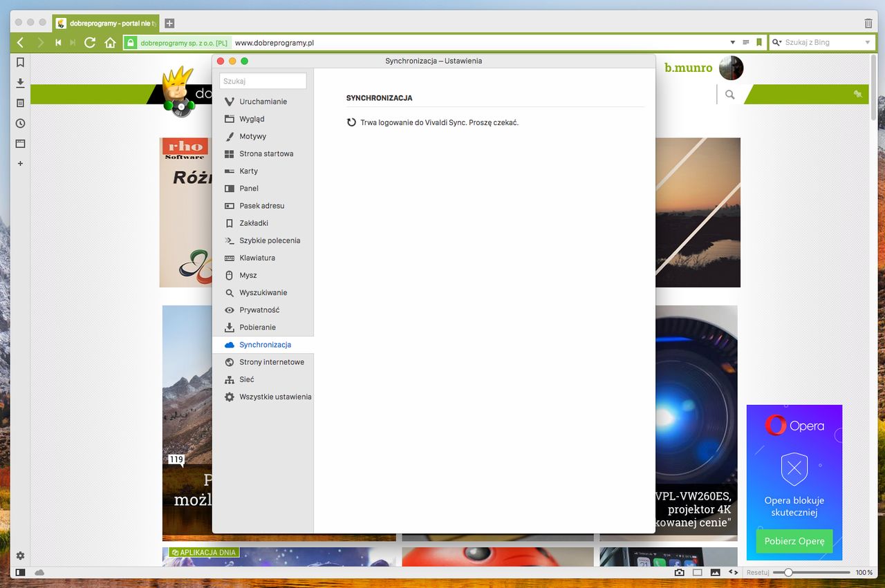Show Wszystkie ustawienia in settings

pos(263,397)
